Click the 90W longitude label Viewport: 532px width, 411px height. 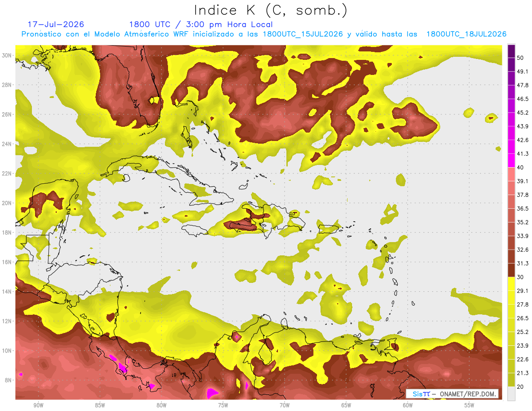[38, 405]
